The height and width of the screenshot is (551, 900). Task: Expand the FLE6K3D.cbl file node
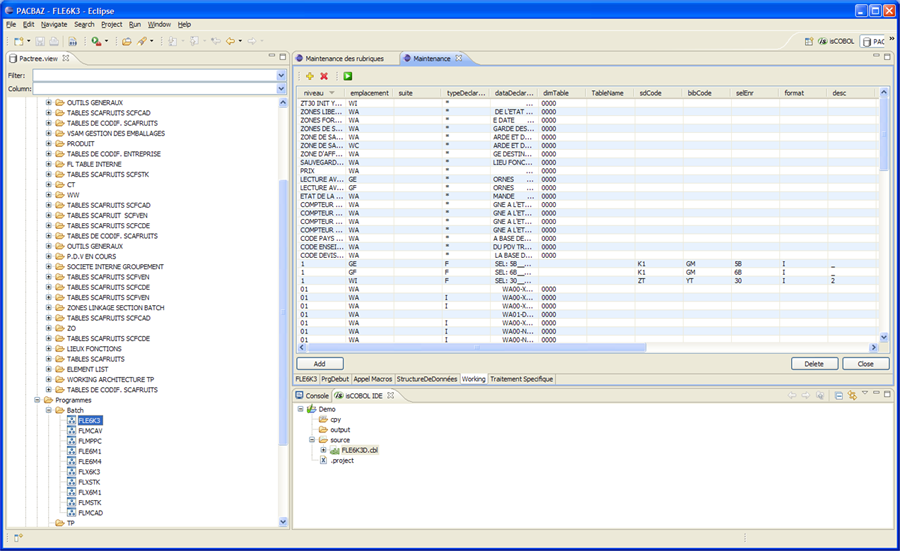click(x=323, y=450)
